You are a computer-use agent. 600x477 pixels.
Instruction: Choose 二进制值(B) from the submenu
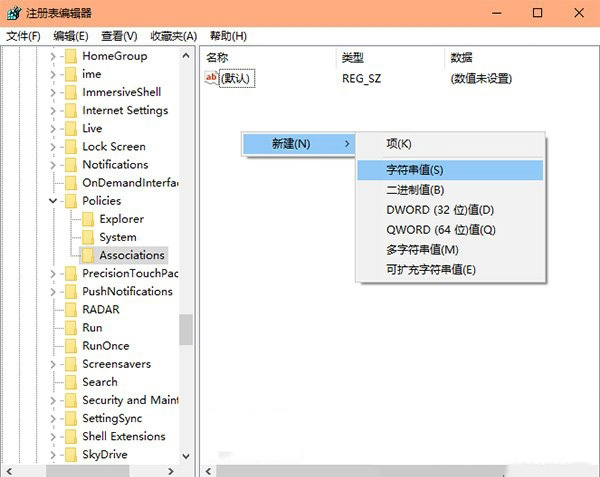[x=450, y=190]
